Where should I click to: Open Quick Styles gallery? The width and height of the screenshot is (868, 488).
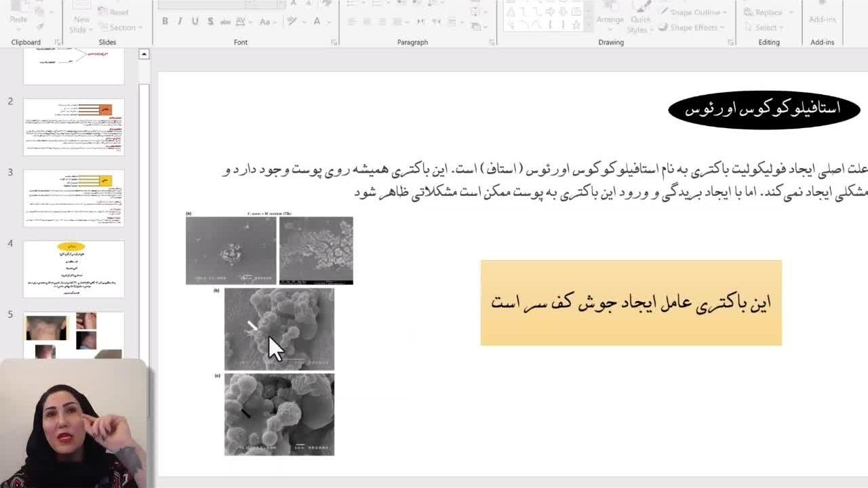pos(639,20)
